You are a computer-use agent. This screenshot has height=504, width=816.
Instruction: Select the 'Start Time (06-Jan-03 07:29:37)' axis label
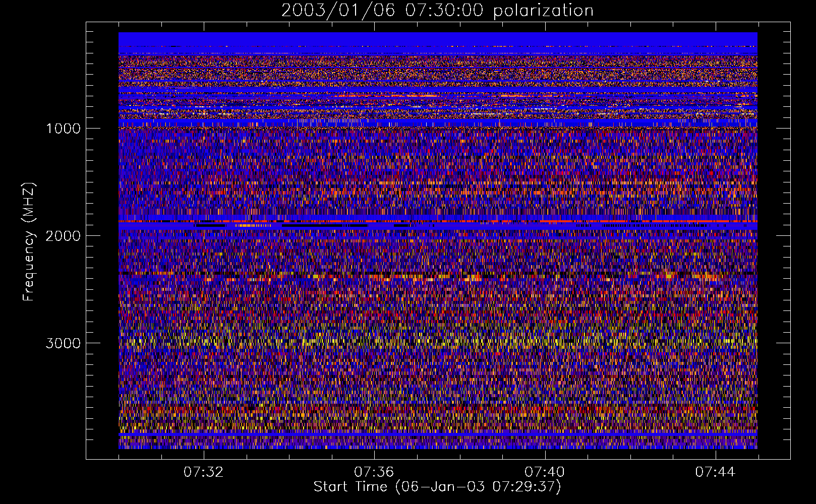pyautogui.click(x=437, y=487)
